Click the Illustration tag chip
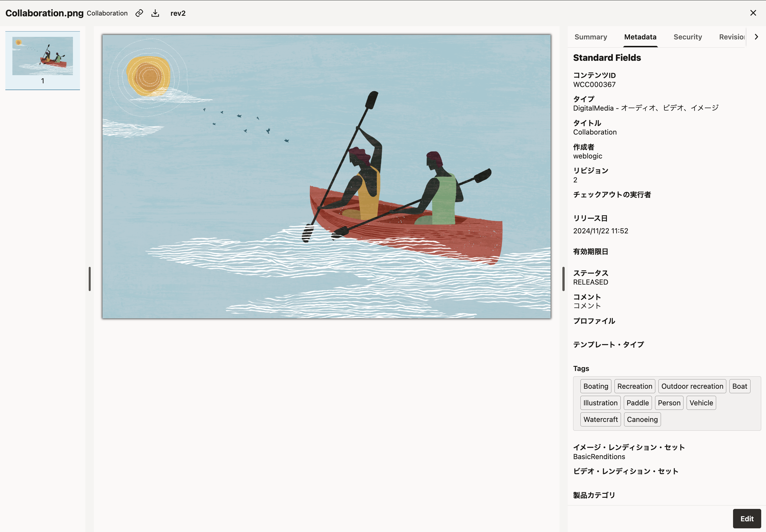Image resolution: width=766 pixels, height=532 pixels. click(600, 403)
